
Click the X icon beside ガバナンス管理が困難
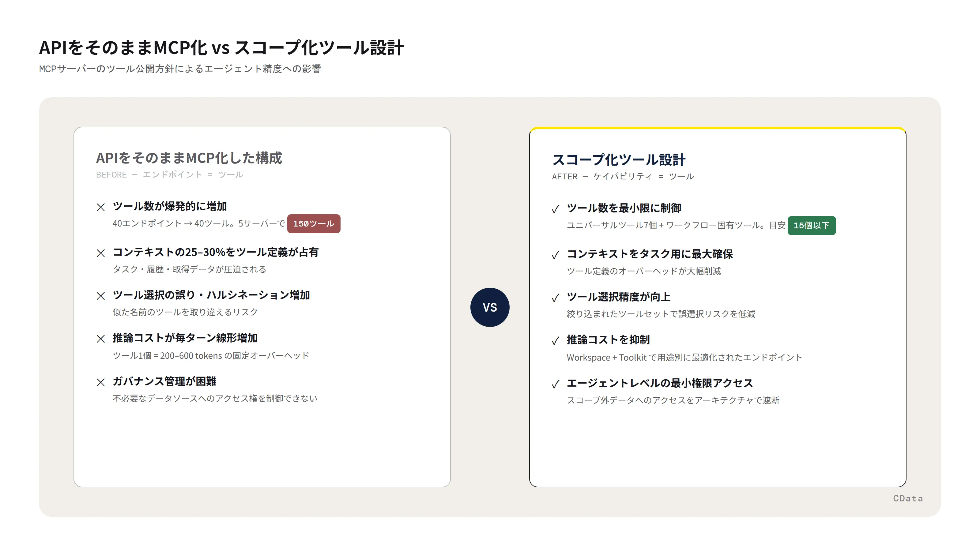(x=100, y=382)
